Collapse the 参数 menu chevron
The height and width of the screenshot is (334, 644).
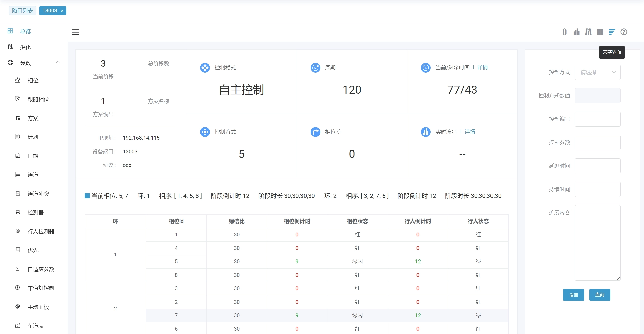click(x=58, y=62)
